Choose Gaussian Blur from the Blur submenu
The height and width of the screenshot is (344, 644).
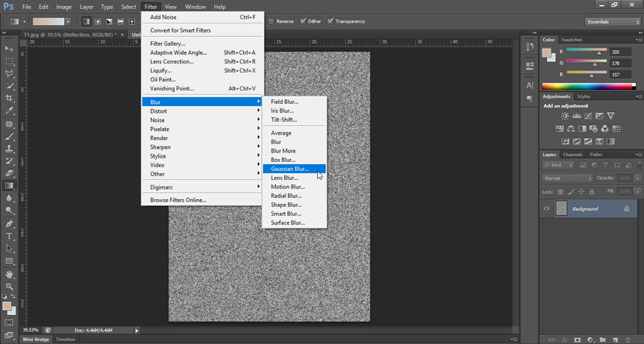(x=290, y=169)
